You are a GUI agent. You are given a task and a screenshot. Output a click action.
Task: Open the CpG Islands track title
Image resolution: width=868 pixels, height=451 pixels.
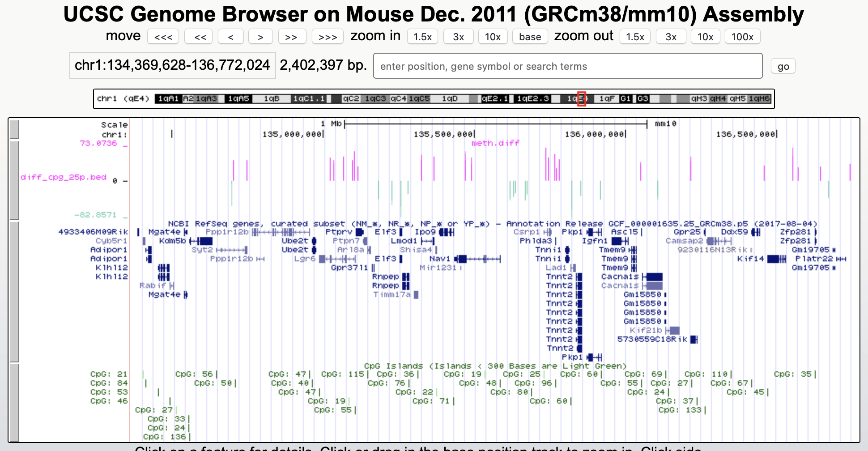tap(495, 366)
